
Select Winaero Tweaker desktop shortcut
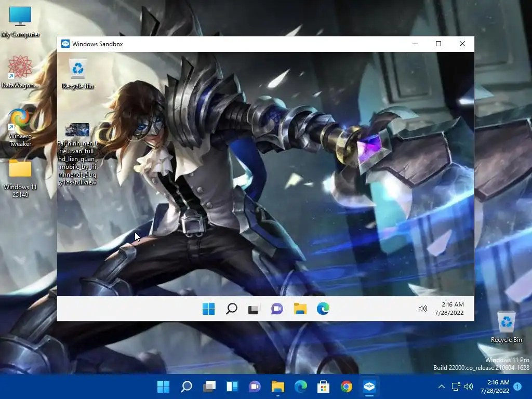pyautogui.click(x=20, y=128)
